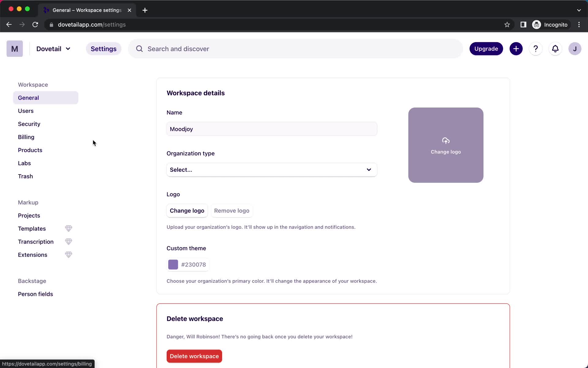Screen dimensions: 588x368
Task: Open the Organization type select dropdown
Action: pos(272,170)
